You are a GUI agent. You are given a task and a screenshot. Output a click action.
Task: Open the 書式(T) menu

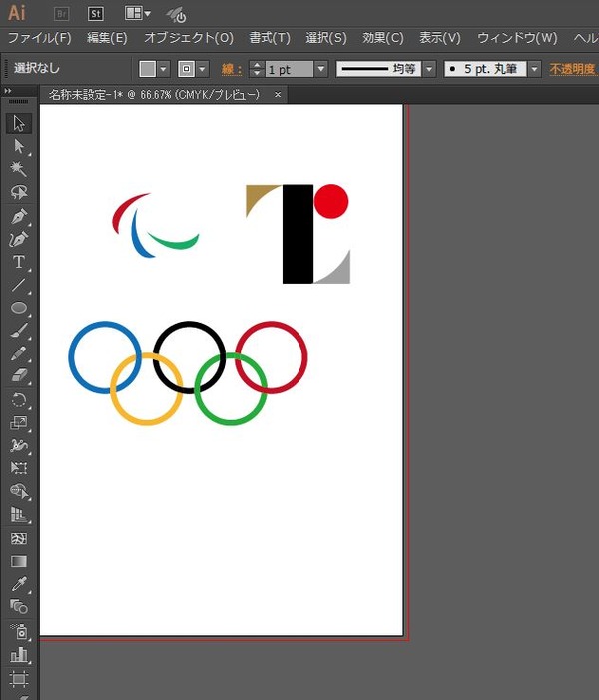tap(270, 38)
